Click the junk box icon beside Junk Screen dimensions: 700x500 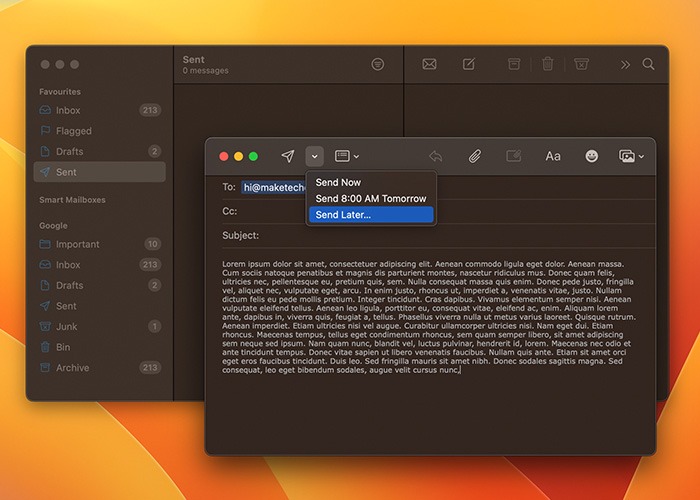(x=45, y=326)
